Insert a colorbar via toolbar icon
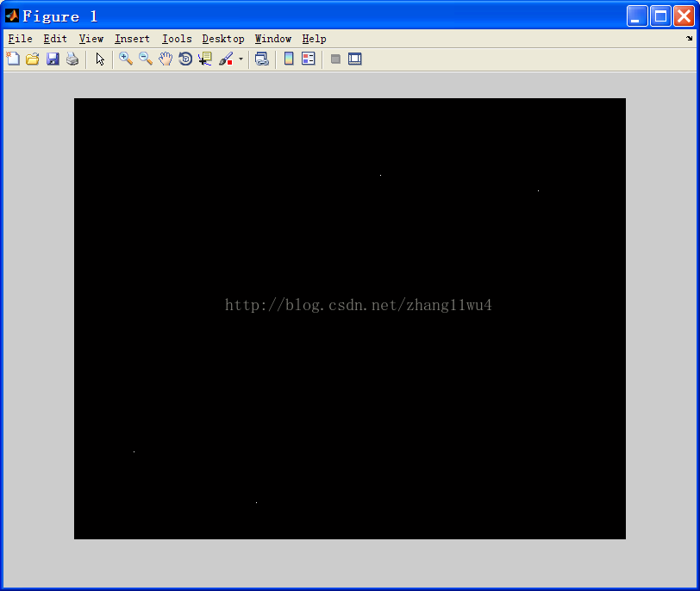The image size is (700, 591). point(289,59)
